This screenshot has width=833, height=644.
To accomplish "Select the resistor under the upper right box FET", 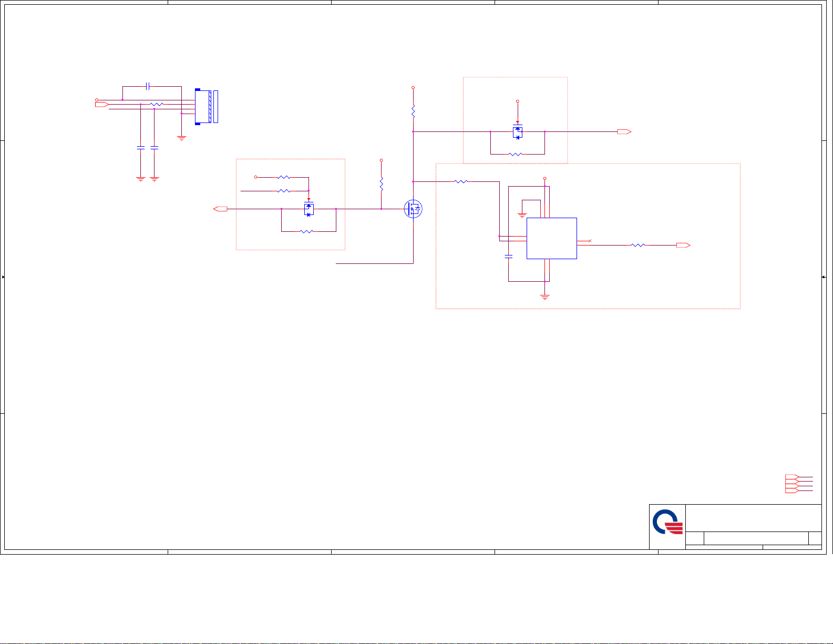I will (516, 155).
